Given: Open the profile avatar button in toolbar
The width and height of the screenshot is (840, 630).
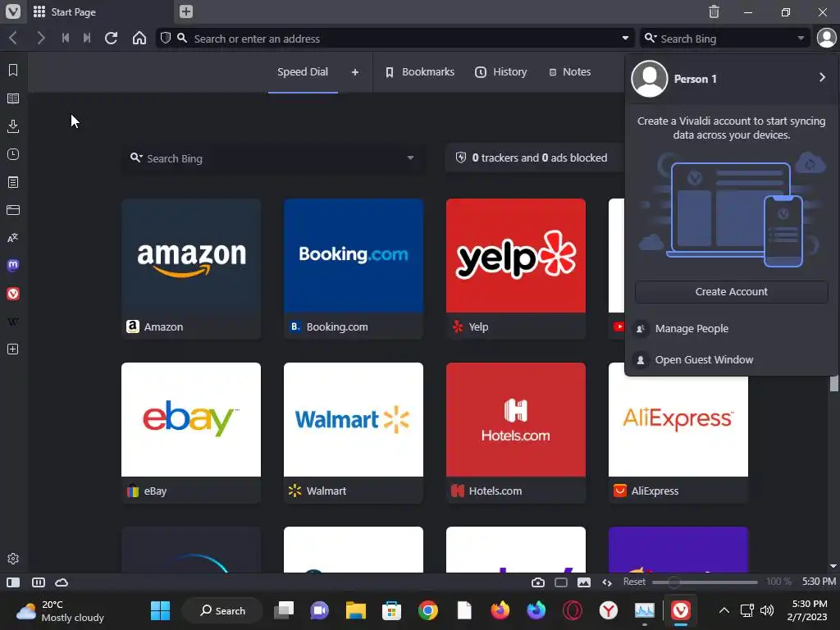Looking at the screenshot, I should pos(826,38).
